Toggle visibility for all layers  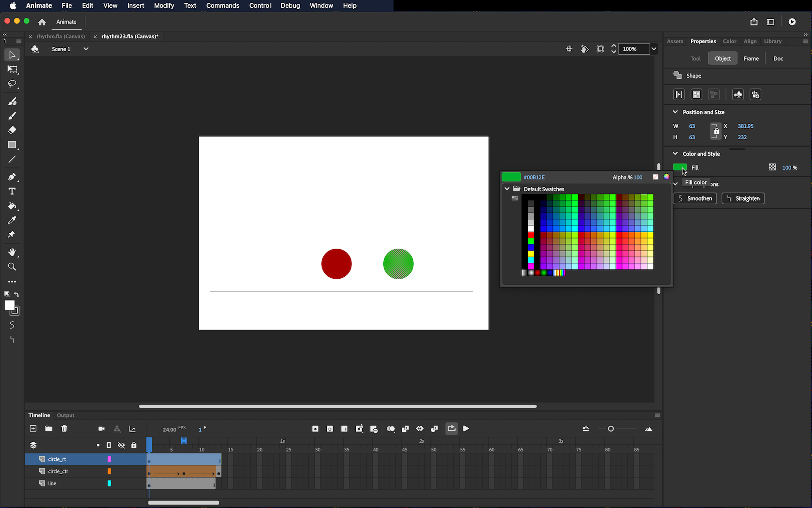121,445
